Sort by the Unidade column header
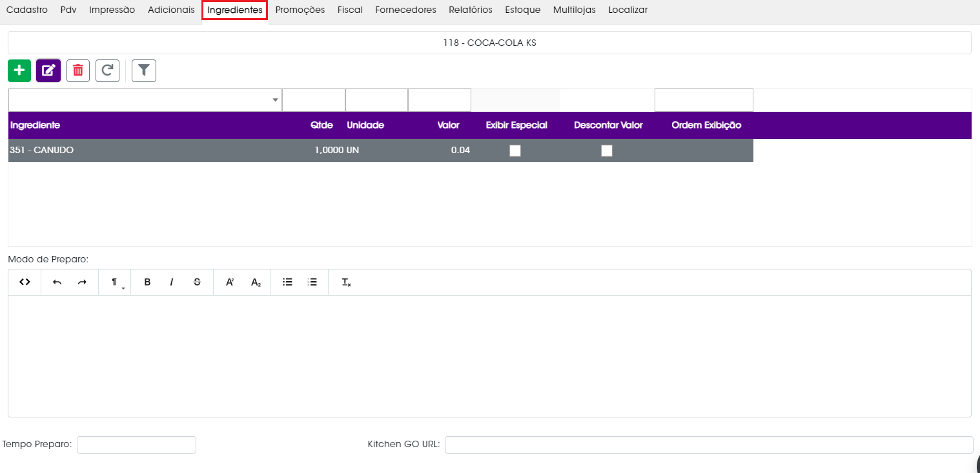 point(365,125)
